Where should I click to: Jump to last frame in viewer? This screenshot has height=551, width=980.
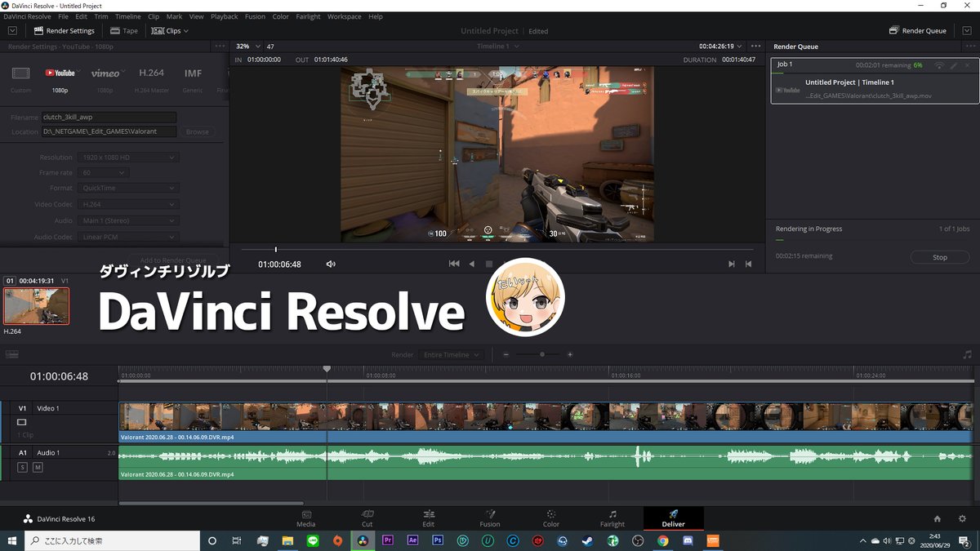(x=748, y=264)
